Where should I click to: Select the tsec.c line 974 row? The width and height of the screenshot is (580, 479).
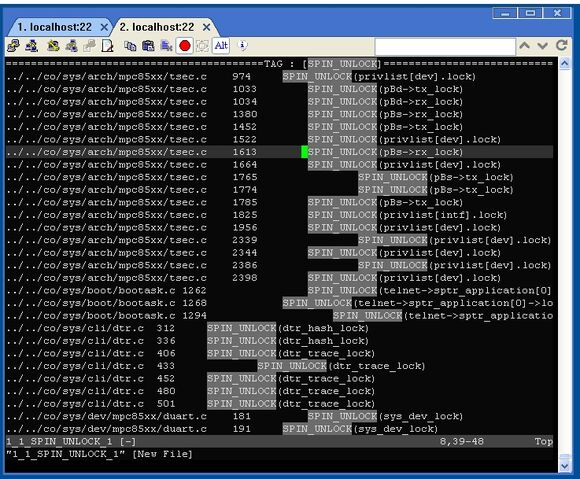(279, 77)
